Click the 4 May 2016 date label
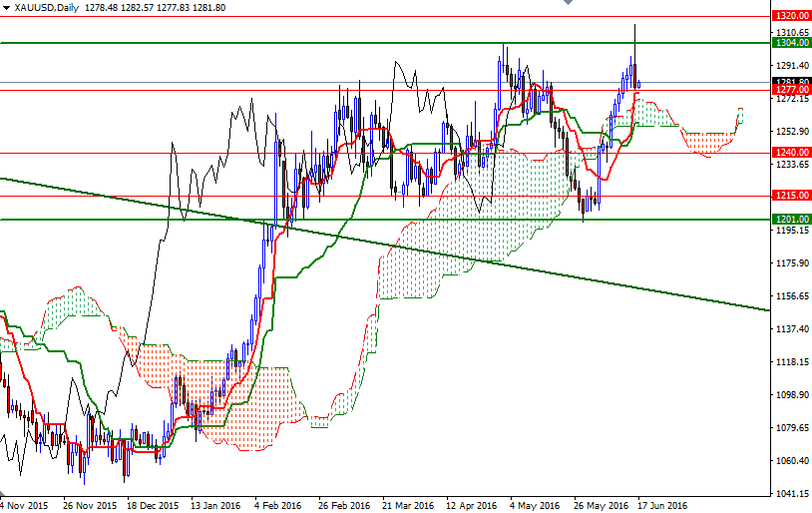This screenshot has height=513, width=812. (x=534, y=505)
